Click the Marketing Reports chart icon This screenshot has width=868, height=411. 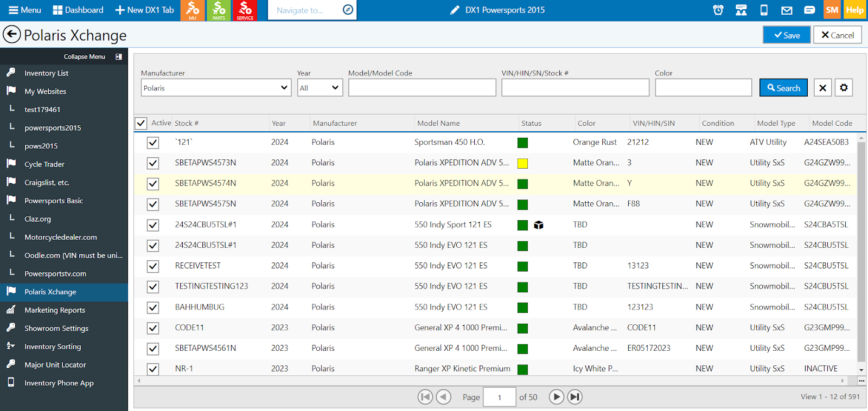pyautogui.click(x=11, y=310)
